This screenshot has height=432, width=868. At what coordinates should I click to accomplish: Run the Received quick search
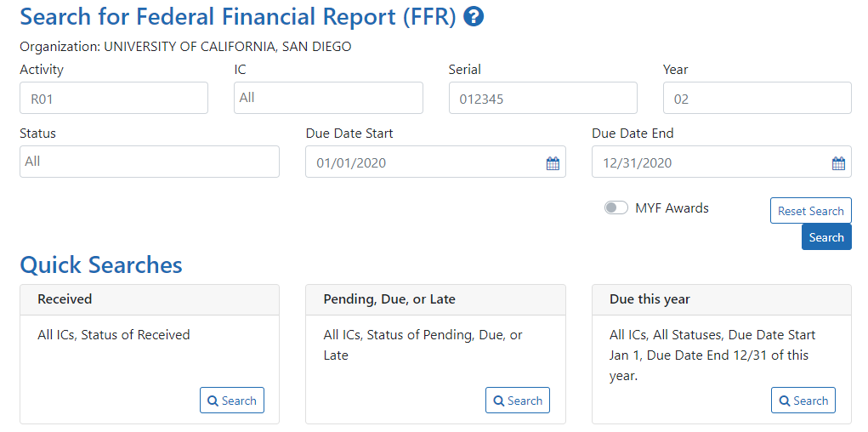(x=232, y=401)
